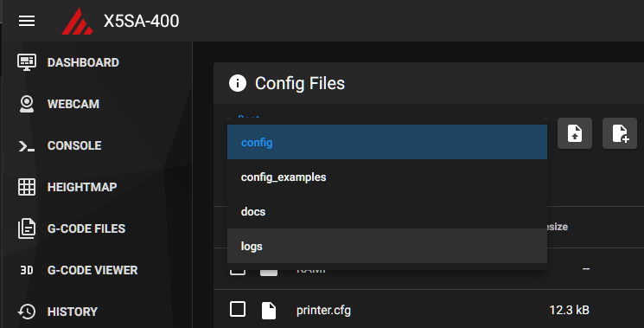
Task: Select logs from the root list
Action: (387, 246)
